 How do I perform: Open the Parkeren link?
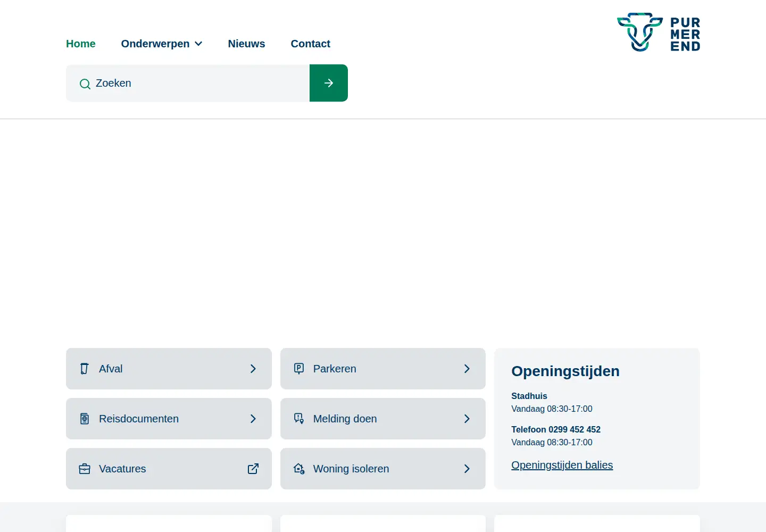[x=383, y=369]
